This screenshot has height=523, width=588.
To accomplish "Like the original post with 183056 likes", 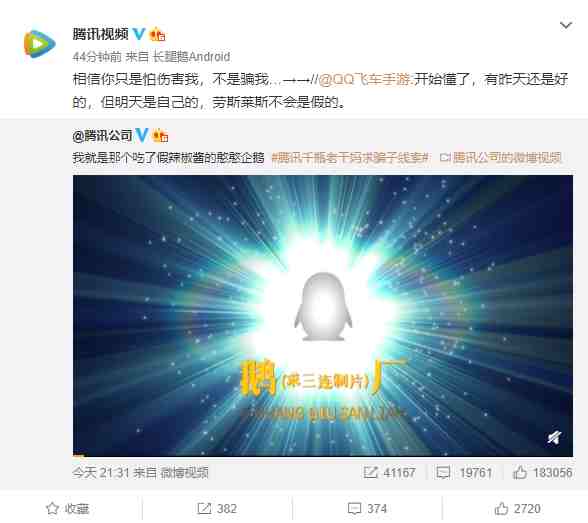I will pyautogui.click(x=543, y=472).
